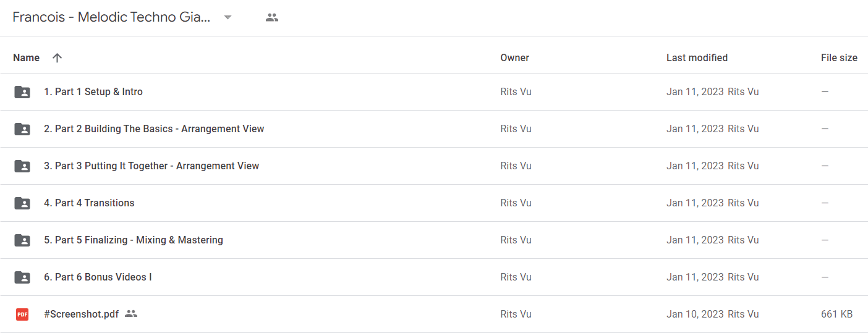This screenshot has height=333, width=868.
Task: Click the Owner column header
Action: point(514,57)
